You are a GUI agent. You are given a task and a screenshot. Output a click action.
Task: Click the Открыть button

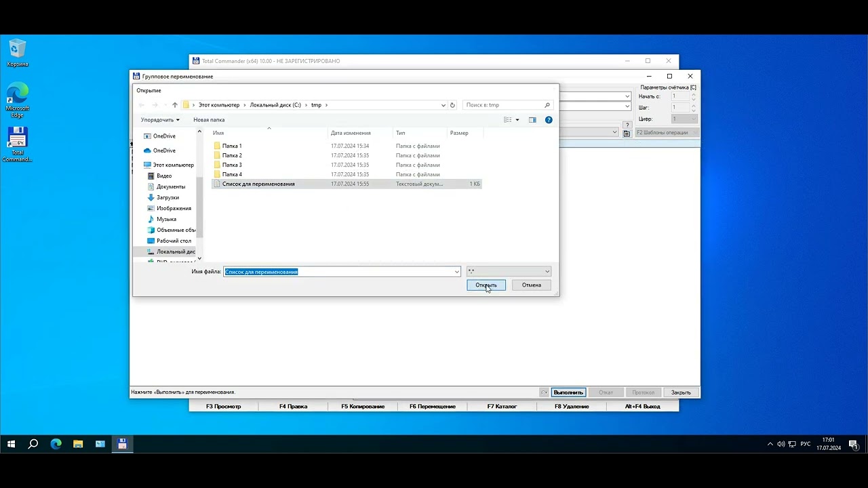(x=486, y=285)
